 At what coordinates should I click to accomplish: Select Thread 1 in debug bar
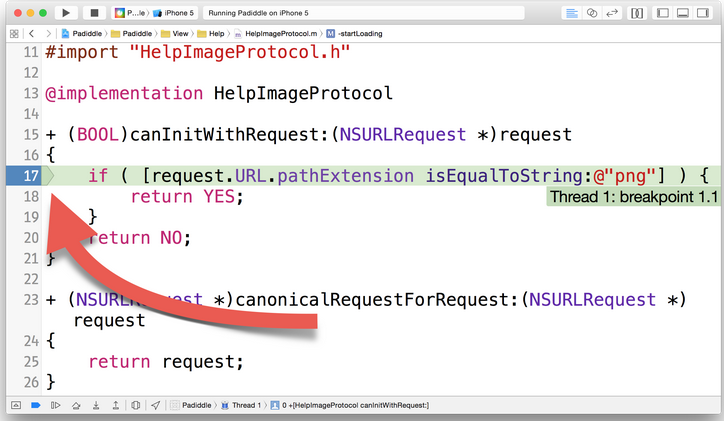(x=241, y=405)
